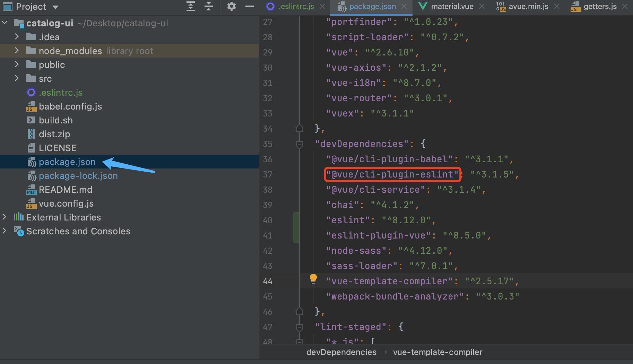Viewport: 633px width, 364px height.
Task: Click the "webpack-bundle-analyzer" key text
Action: [x=395, y=296]
